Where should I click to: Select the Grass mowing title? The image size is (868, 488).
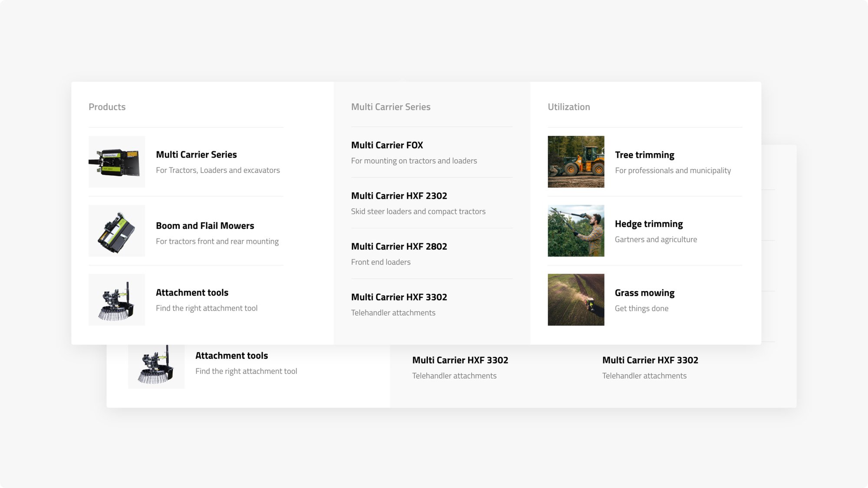644,293
